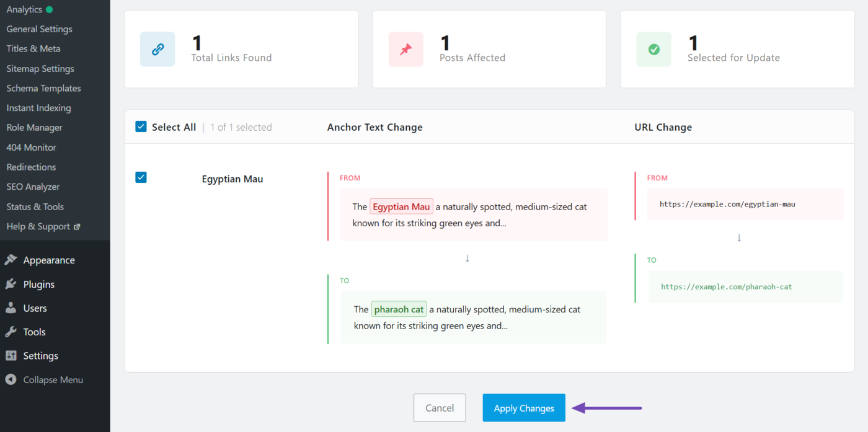Open Analytics in the sidebar
This screenshot has height=432, width=868.
click(24, 9)
